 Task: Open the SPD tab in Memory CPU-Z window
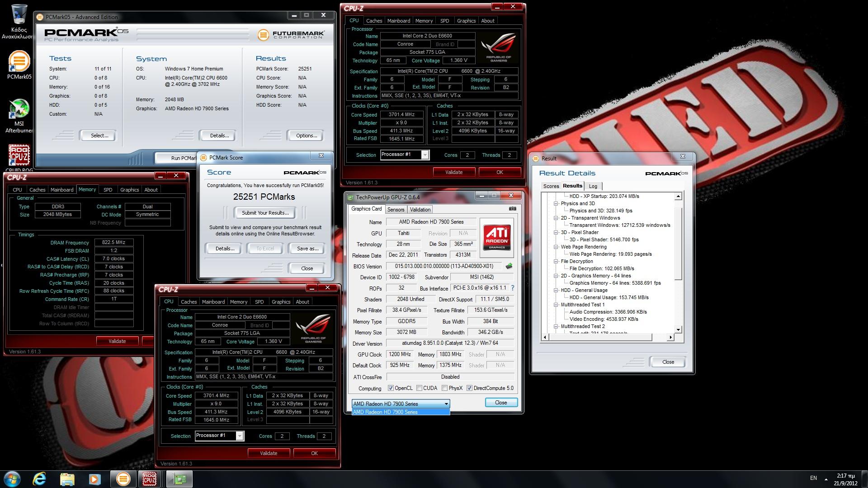(108, 190)
